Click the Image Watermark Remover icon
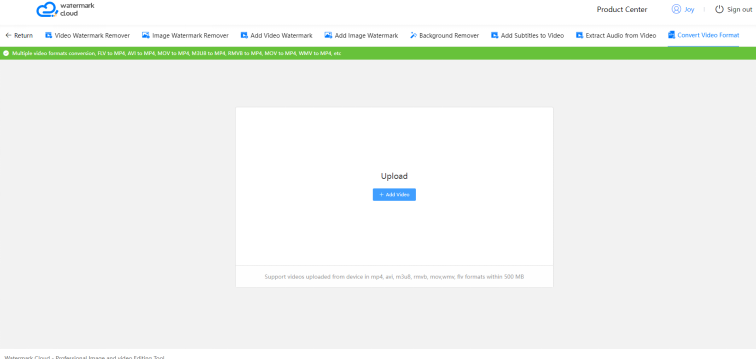756x360 pixels. click(146, 35)
